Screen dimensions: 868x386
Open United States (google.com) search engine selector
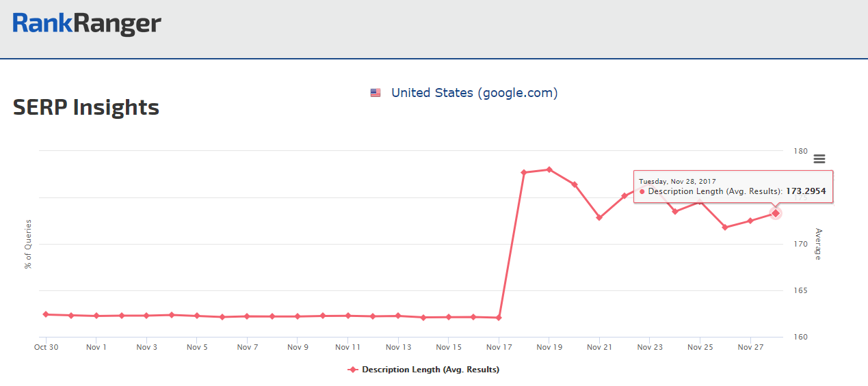[x=474, y=93]
